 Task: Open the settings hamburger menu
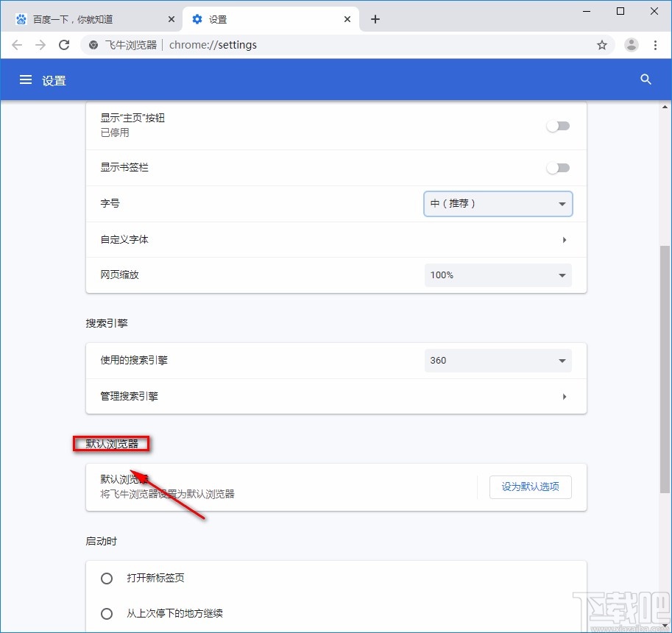(25, 79)
